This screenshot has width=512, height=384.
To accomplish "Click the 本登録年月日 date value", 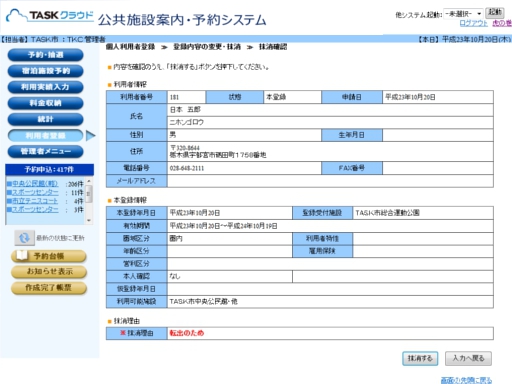I will click(x=195, y=213).
